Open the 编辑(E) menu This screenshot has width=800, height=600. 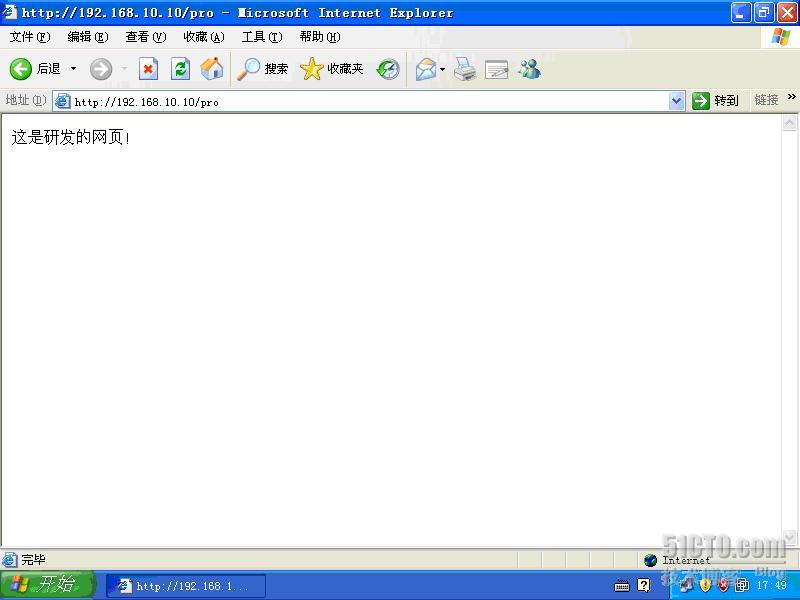pos(88,37)
